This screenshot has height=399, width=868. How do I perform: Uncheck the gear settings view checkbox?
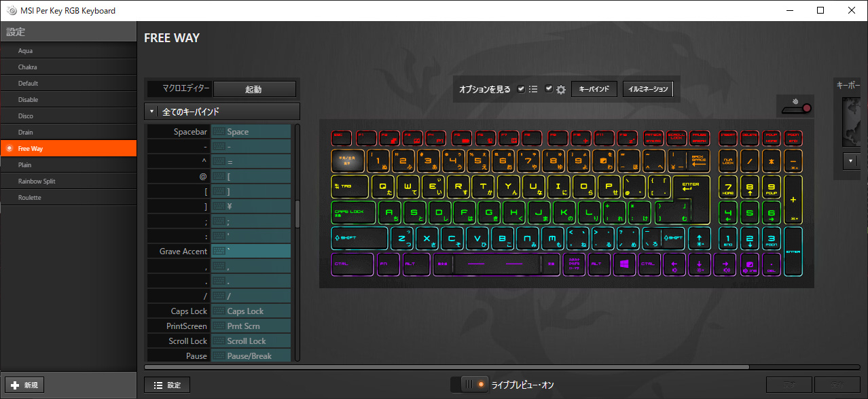[x=549, y=89]
